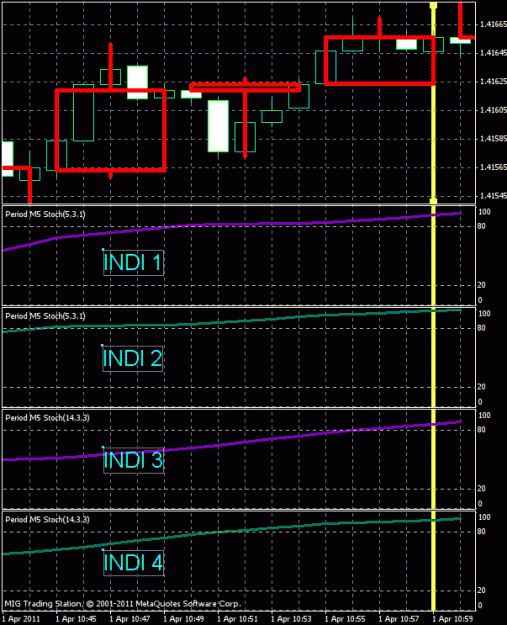Screen dimensions: 507x625
Task: Select the INDI 4 text label
Action: 133,562
